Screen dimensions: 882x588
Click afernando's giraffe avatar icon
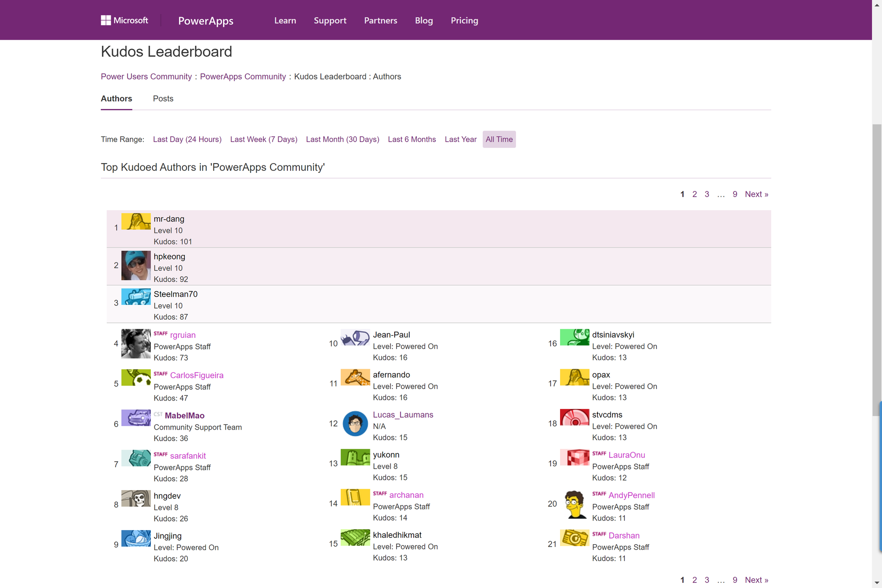click(x=355, y=378)
